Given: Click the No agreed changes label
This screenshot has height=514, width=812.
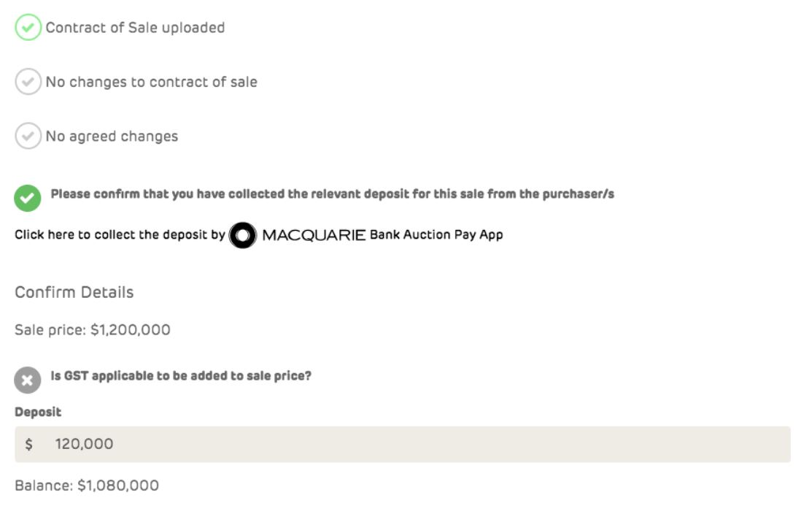Looking at the screenshot, I should 112,136.
